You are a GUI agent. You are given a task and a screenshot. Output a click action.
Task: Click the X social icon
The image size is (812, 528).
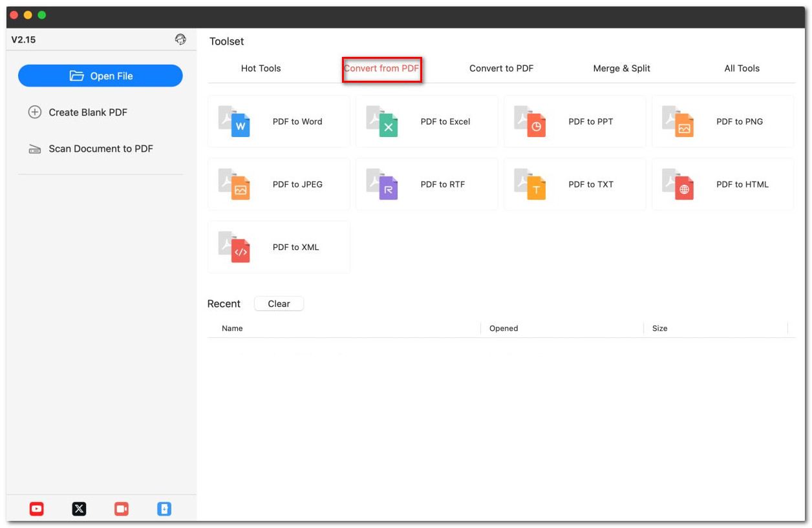[79, 509]
